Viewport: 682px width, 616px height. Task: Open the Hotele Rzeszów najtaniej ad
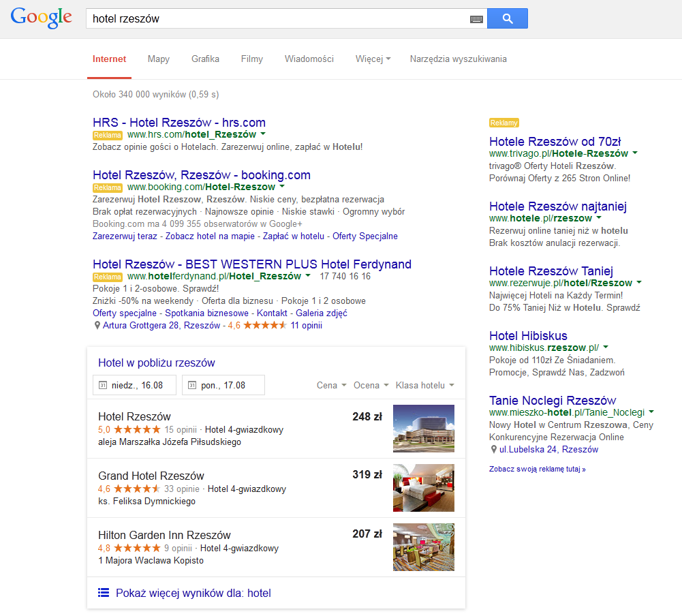tap(558, 206)
